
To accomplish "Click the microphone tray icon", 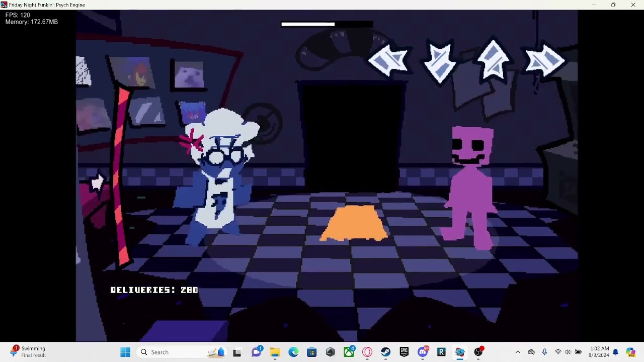I will click(x=544, y=352).
